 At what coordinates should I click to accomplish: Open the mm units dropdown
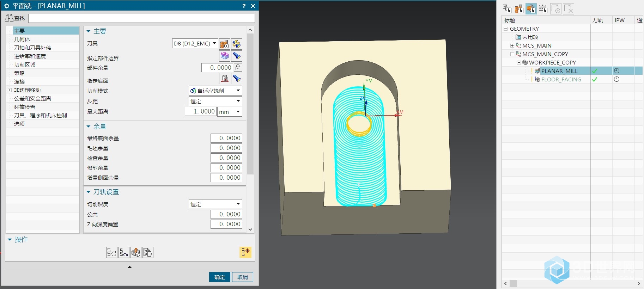point(230,112)
